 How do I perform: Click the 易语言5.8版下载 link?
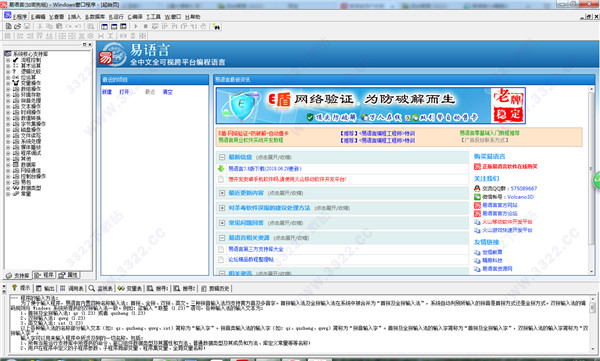[x=265, y=168]
